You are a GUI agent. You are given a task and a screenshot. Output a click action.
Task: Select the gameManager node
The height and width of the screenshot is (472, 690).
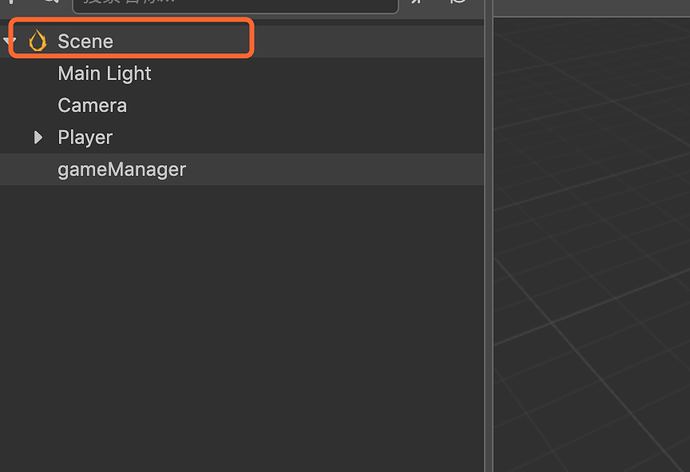pos(121,169)
